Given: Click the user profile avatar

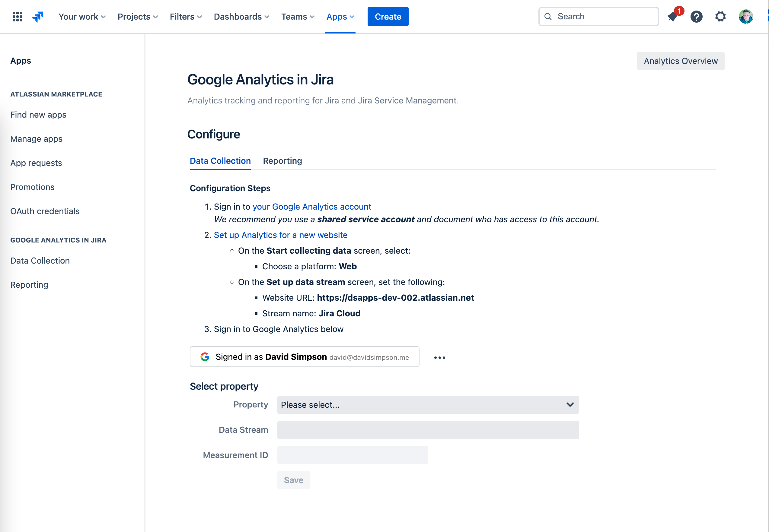Looking at the screenshot, I should coord(746,17).
